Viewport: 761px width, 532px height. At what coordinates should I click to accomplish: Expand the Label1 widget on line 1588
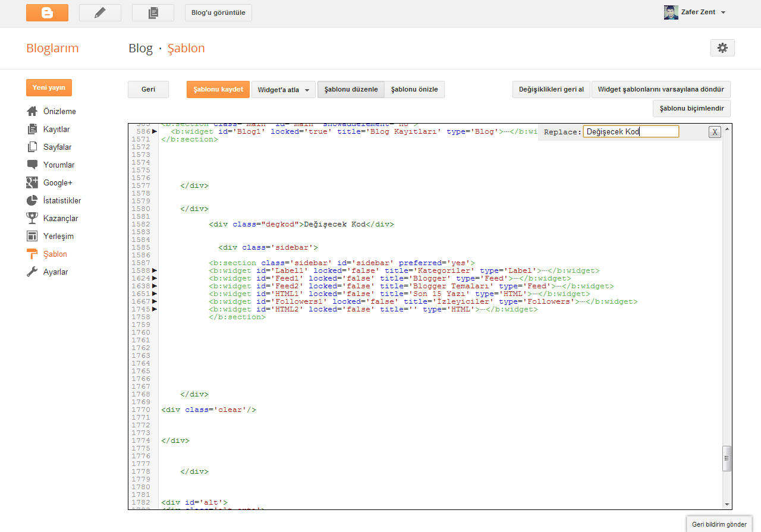point(155,270)
